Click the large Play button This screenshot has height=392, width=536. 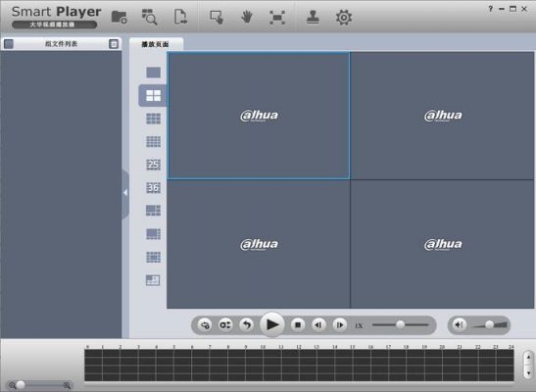coord(272,324)
